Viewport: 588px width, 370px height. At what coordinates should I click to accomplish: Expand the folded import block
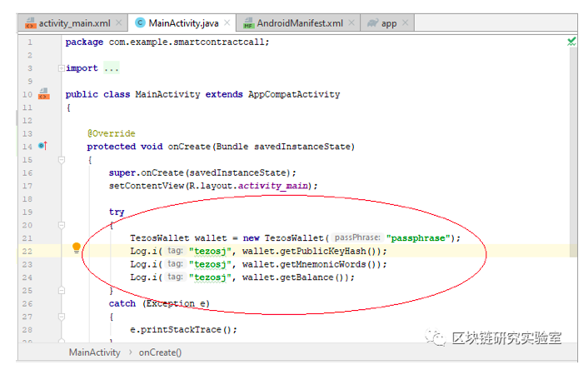(61, 68)
